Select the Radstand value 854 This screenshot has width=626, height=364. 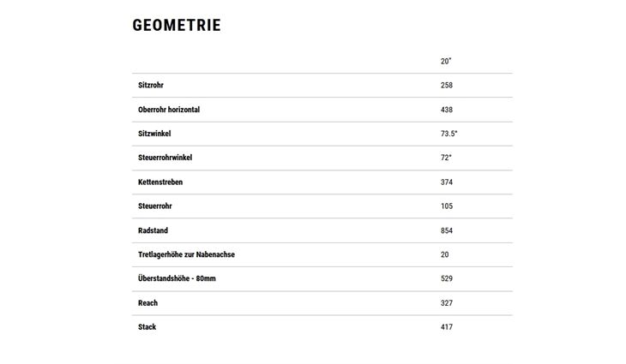tap(447, 230)
